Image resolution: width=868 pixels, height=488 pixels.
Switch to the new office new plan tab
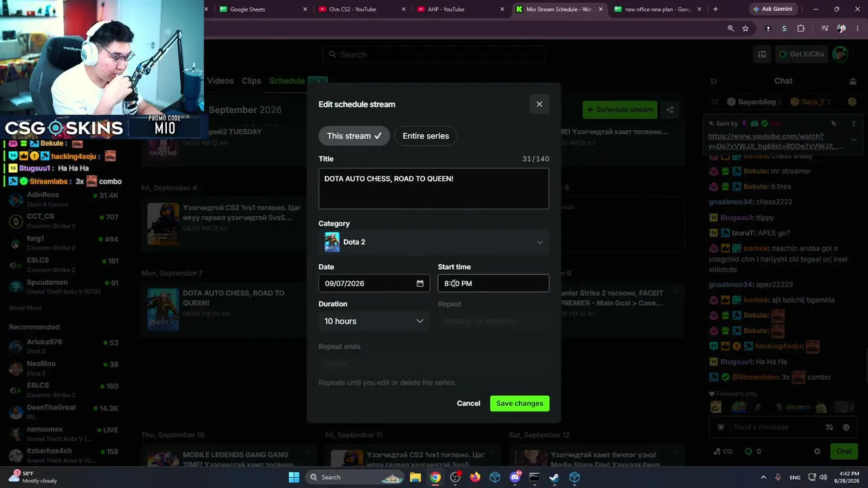click(657, 9)
